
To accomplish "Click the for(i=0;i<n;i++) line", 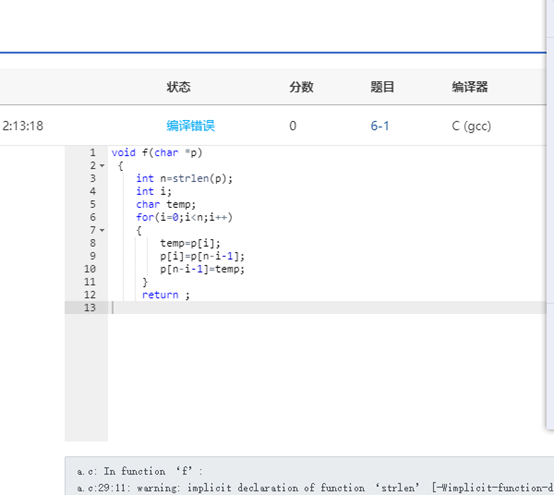I will click(x=184, y=217).
